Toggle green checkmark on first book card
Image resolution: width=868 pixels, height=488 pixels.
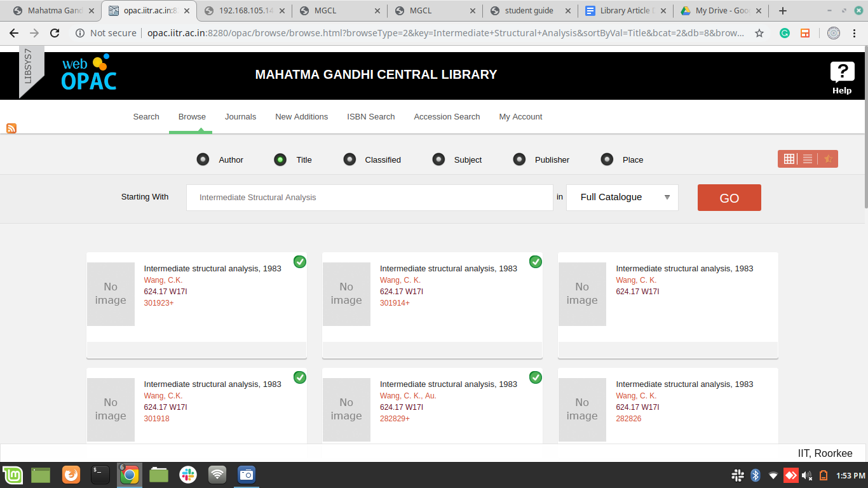pos(300,262)
